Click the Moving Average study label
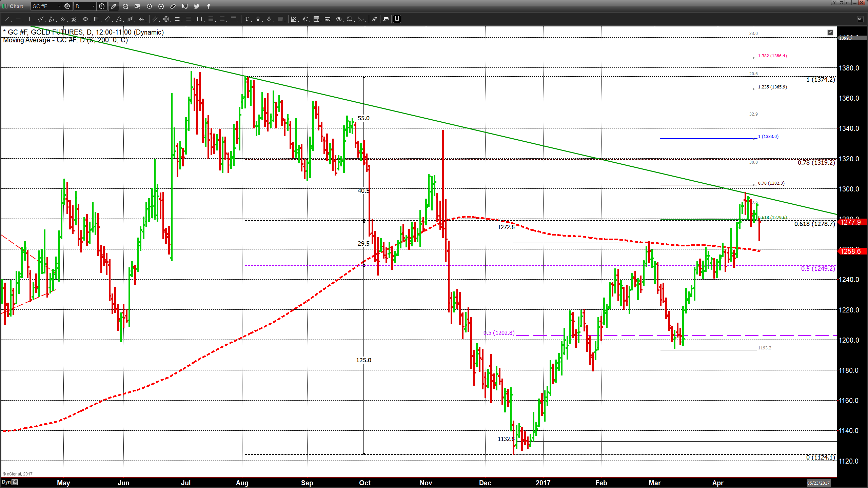 pyautogui.click(x=65, y=40)
